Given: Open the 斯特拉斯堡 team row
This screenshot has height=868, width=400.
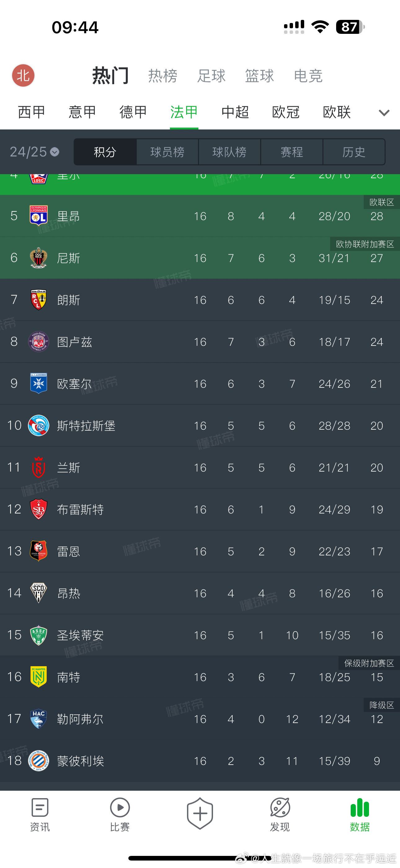Looking at the screenshot, I should click(x=200, y=426).
